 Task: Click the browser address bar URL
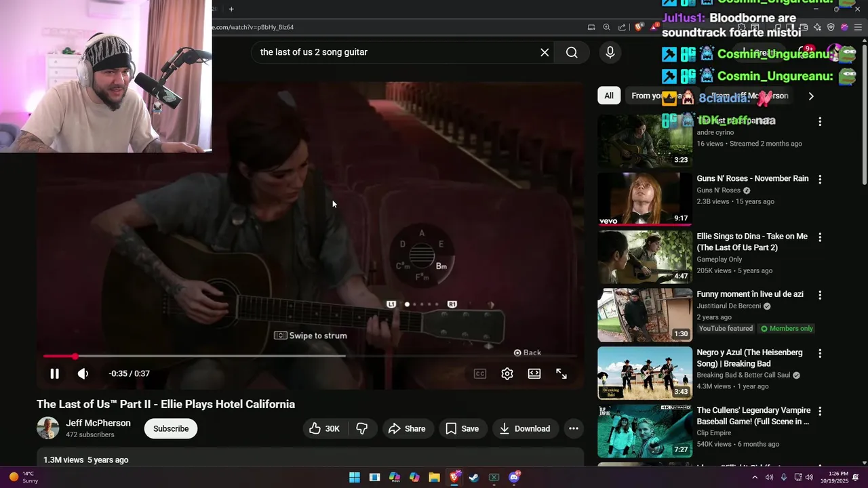click(x=253, y=27)
